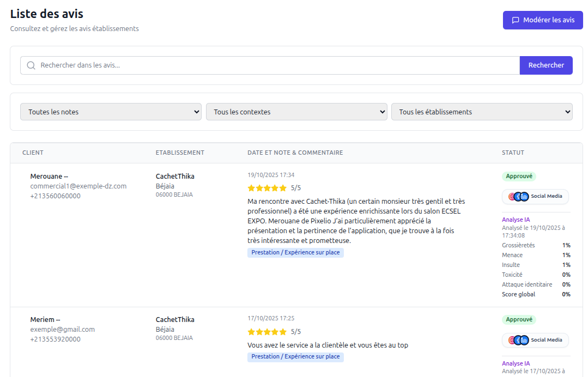The image size is (588, 377).
Task: Click the Rechercher button
Action: 546,65
